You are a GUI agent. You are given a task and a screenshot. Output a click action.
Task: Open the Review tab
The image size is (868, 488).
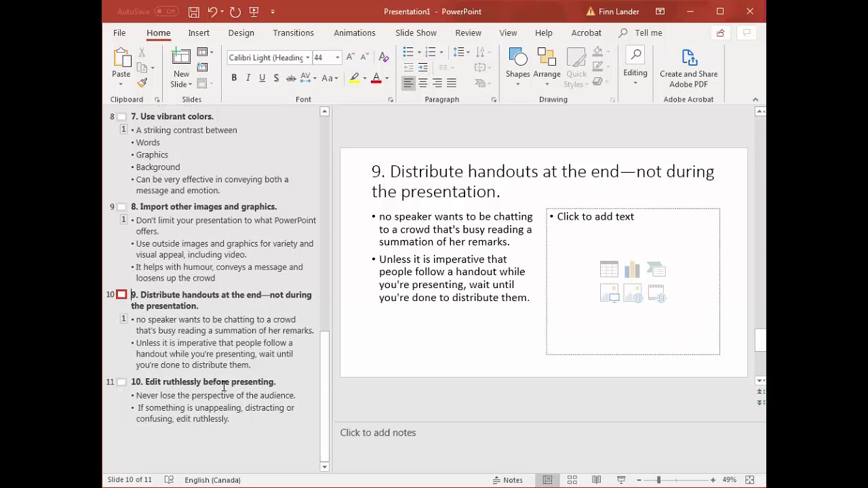tap(468, 33)
